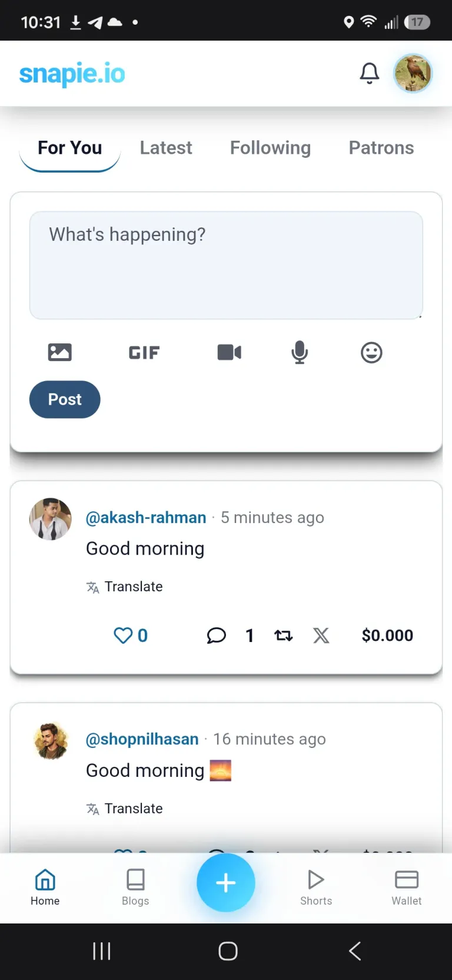Switch to the Following tab
Screen dimensions: 452x980
pos(270,148)
